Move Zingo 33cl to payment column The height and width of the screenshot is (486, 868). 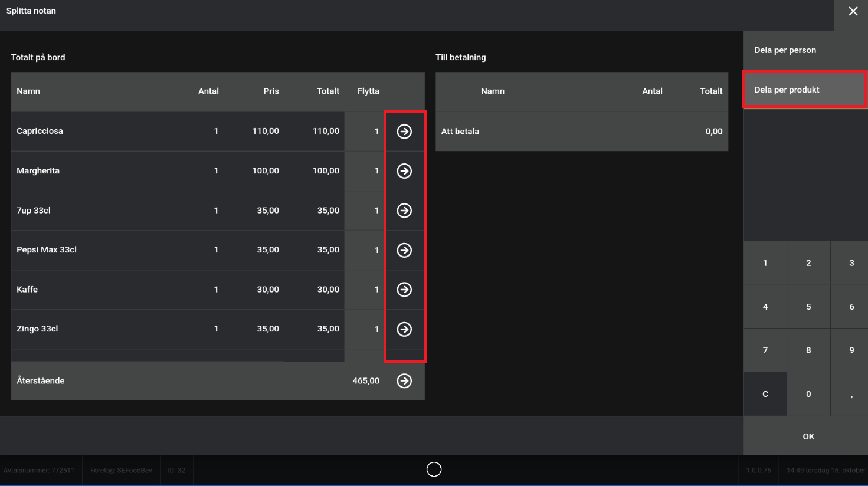coord(404,329)
